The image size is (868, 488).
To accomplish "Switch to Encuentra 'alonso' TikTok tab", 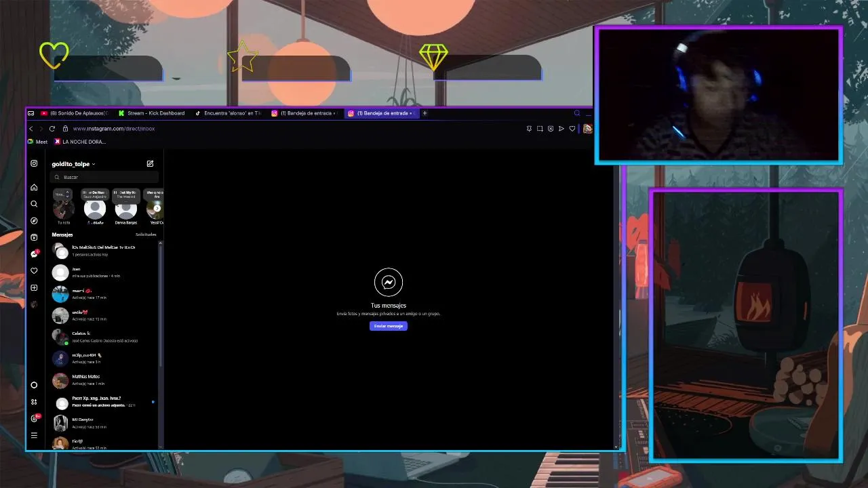I will (229, 113).
